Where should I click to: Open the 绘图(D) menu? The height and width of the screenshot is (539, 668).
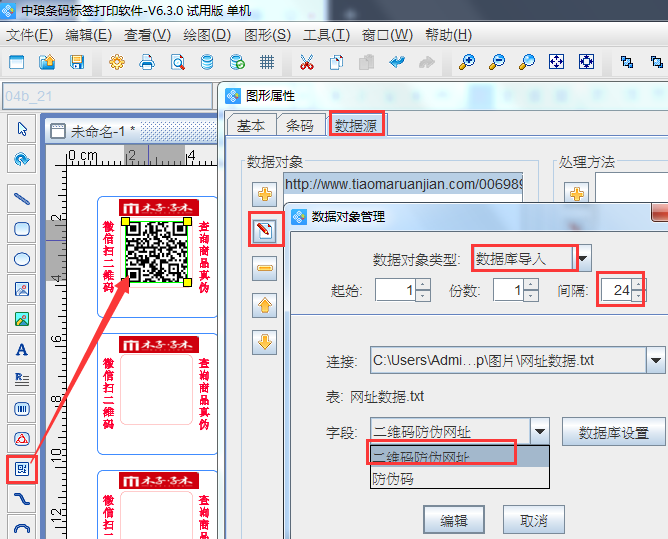click(207, 35)
